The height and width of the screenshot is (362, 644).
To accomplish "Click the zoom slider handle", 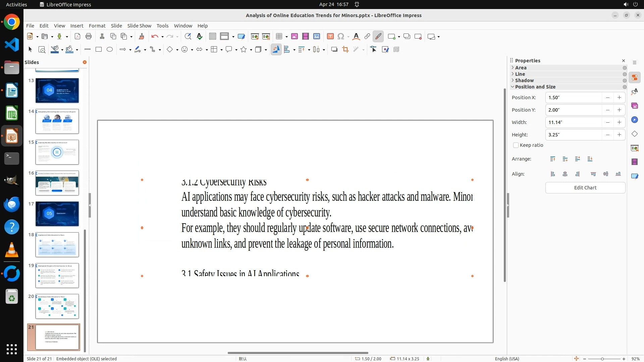I will (602, 359).
